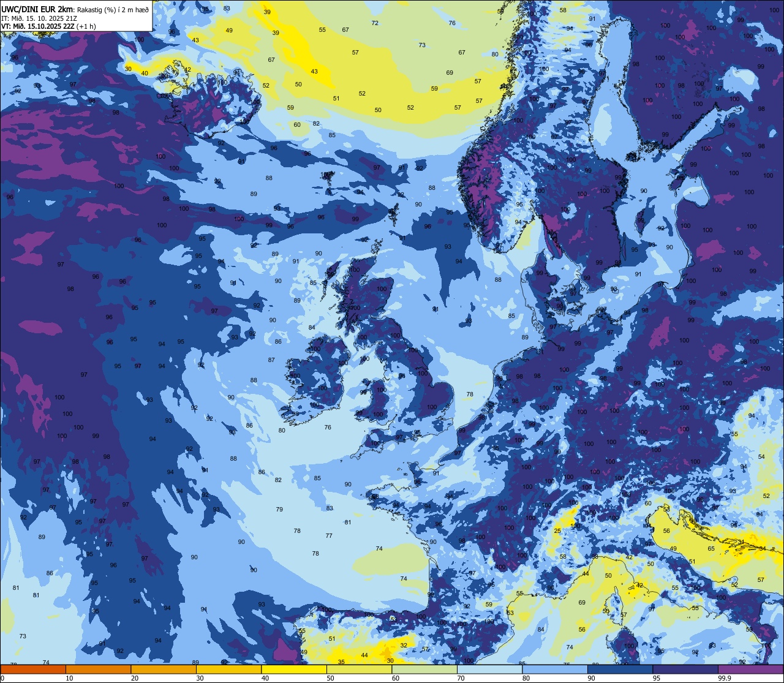Click the initial time line "IT: Mið. 15. 10. 2025 21Z"

(39, 18)
